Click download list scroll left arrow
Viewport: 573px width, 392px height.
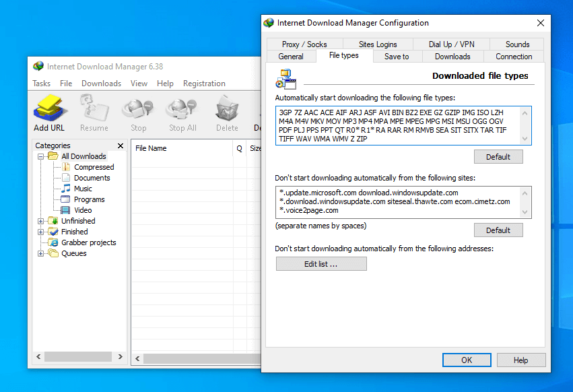coord(137,358)
